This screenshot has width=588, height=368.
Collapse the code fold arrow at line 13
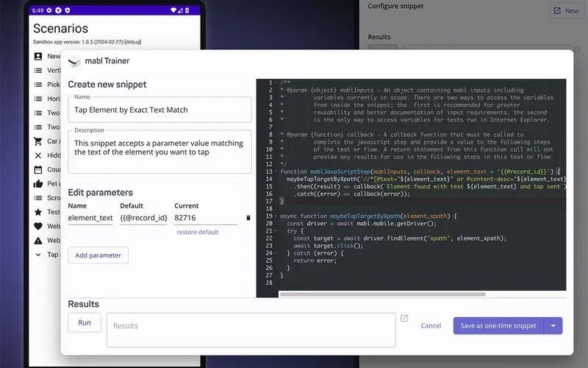tap(276, 171)
